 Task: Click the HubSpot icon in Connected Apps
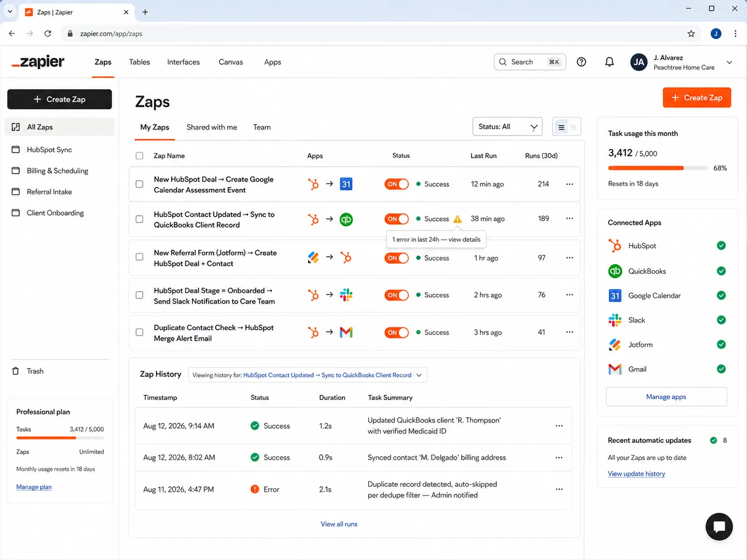pos(615,246)
